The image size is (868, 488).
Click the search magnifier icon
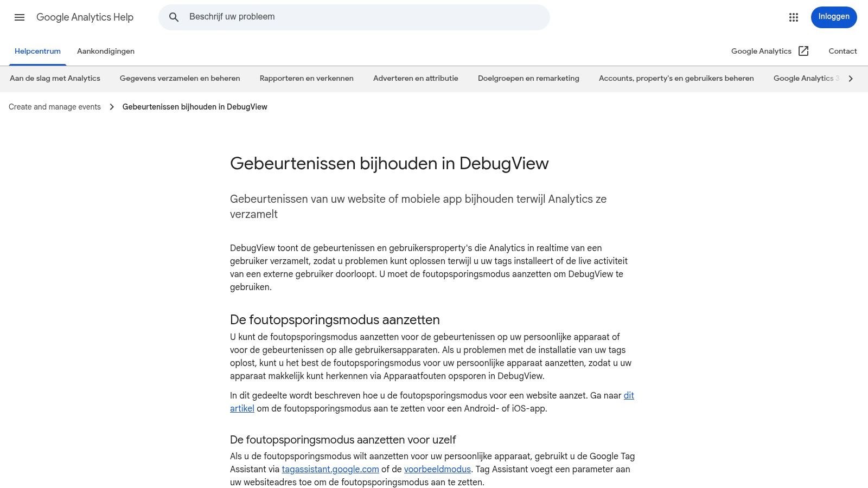coord(174,17)
